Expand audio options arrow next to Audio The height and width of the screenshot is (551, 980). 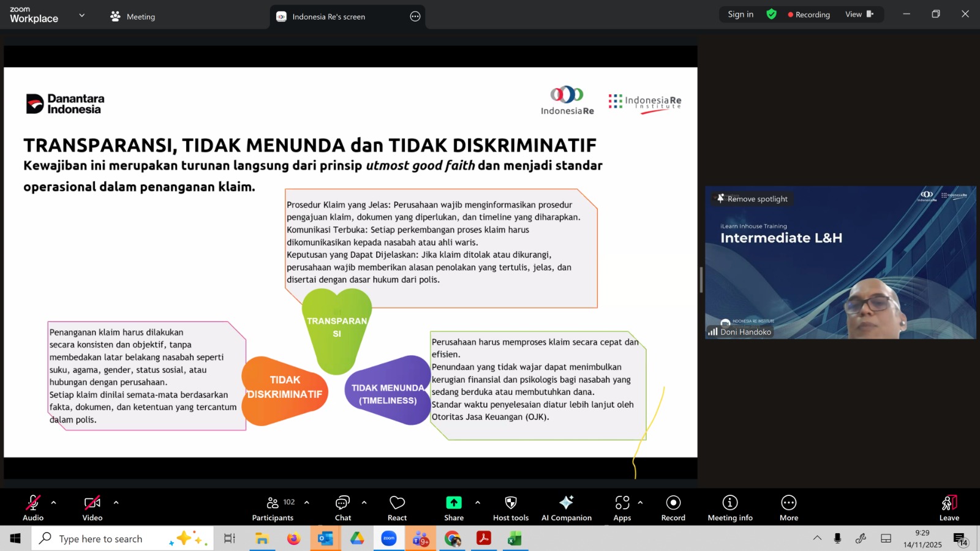click(x=54, y=503)
